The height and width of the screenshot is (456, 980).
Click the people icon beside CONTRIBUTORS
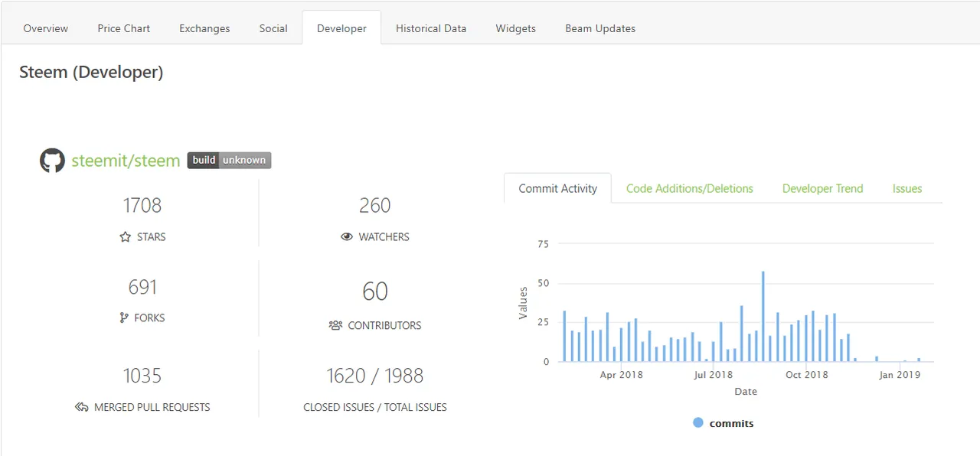[335, 325]
